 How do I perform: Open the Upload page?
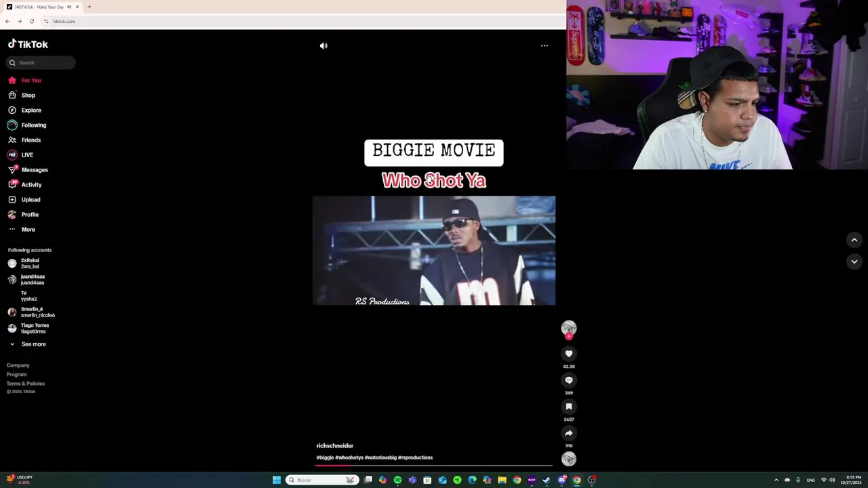pyautogui.click(x=24, y=199)
